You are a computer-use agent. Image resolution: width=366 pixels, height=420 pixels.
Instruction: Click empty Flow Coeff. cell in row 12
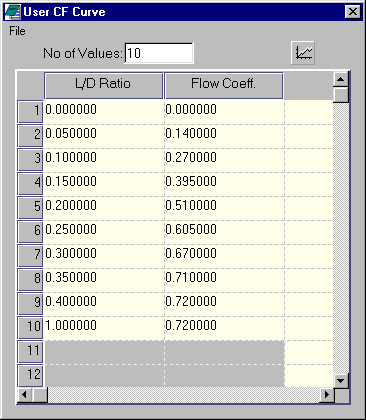[224, 376]
